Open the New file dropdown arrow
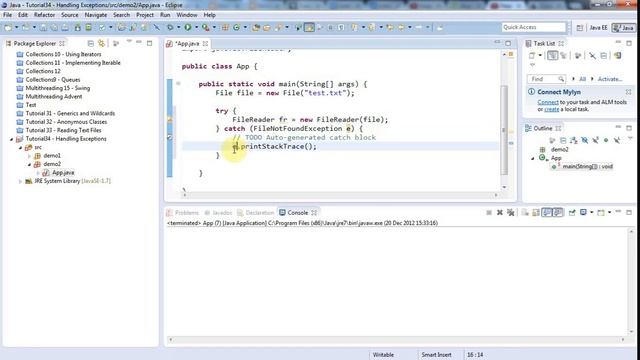This screenshot has height=360, width=640. (16, 27)
